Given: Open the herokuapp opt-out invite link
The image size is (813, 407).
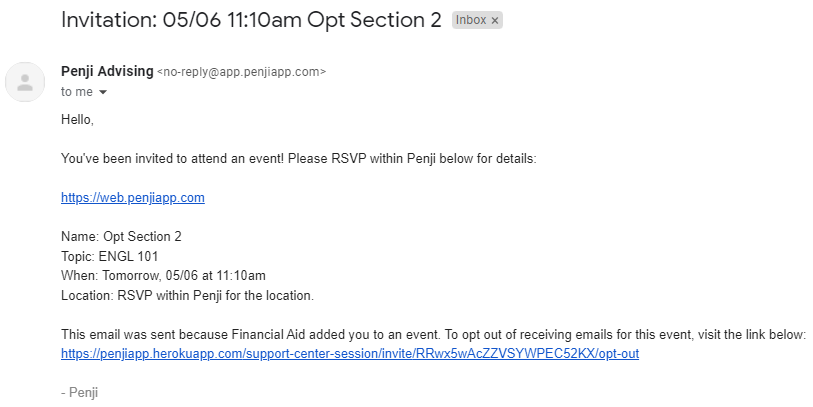Looking at the screenshot, I should (x=350, y=354).
